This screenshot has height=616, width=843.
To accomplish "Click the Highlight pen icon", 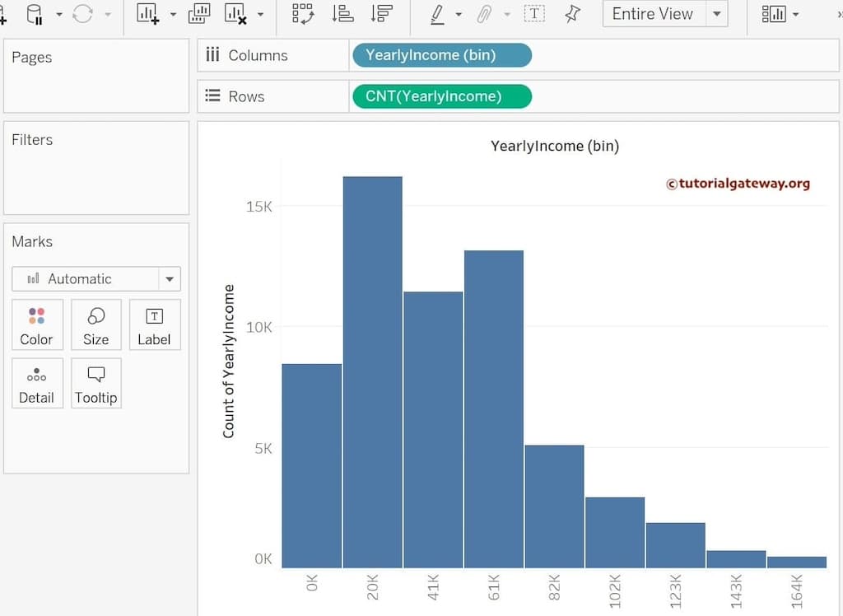I will 437,14.
